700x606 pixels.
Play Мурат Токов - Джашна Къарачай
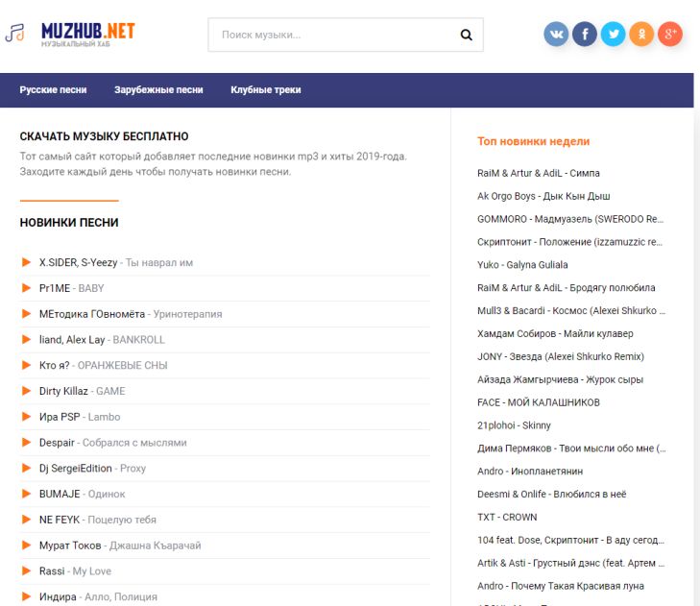tap(26, 545)
